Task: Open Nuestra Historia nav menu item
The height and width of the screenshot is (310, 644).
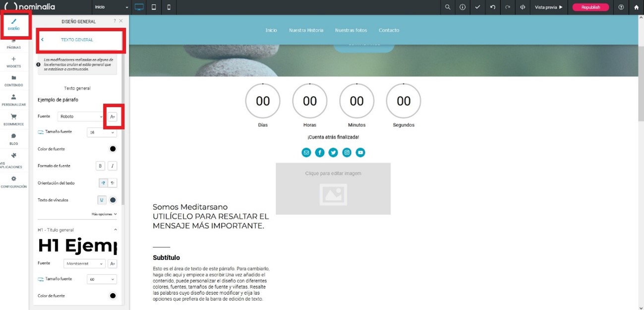Action: pos(306,30)
